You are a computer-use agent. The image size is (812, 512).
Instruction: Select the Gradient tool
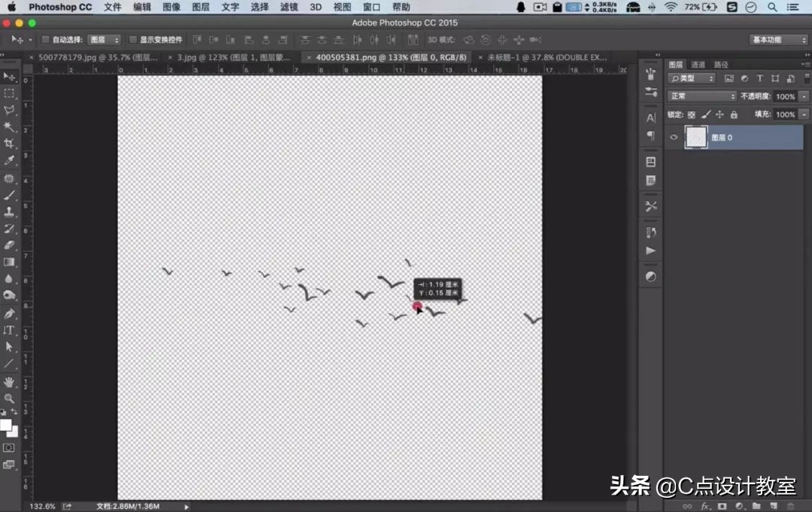(x=9, y=262)
